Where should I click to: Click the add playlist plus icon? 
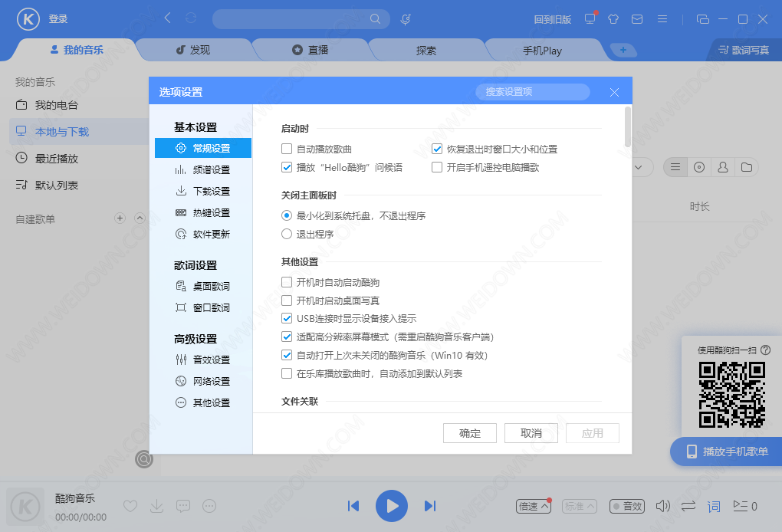point(120,218)
